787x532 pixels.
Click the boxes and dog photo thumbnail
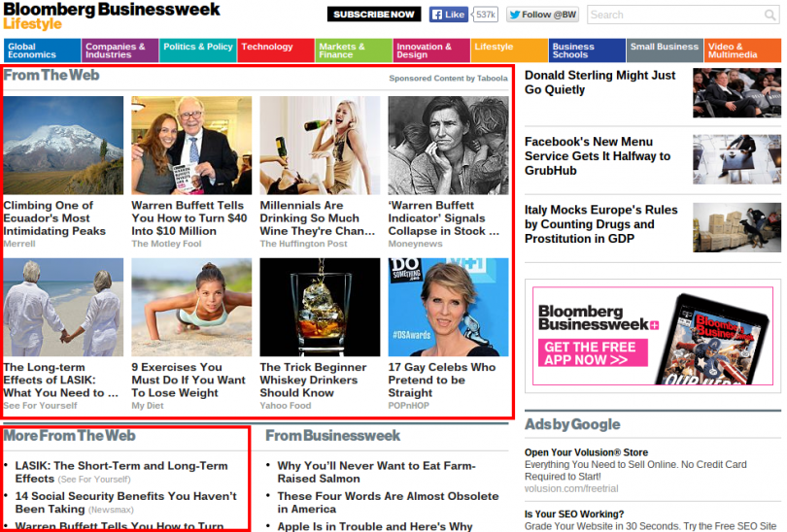(736, 227)
